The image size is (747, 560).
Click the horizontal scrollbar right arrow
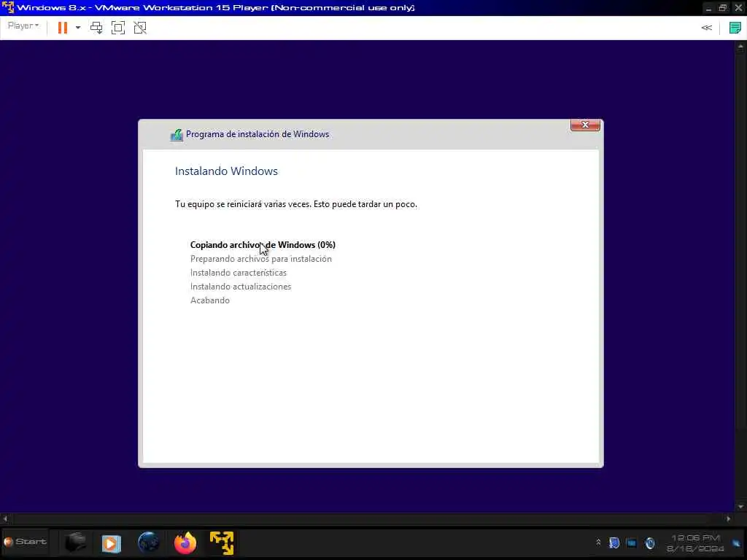coord(728,518)
